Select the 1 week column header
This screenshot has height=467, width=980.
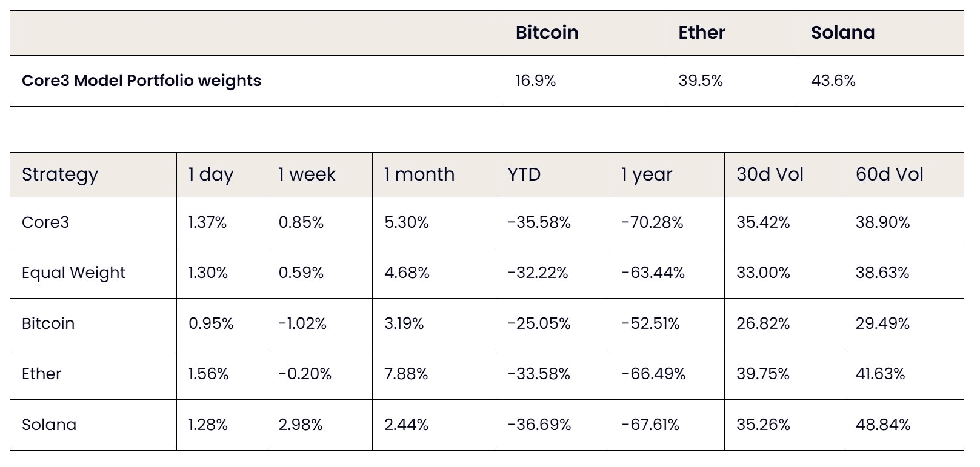point(307,174)
